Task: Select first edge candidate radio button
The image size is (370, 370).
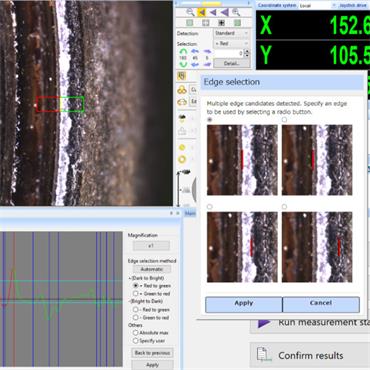Action: point(210,119)
